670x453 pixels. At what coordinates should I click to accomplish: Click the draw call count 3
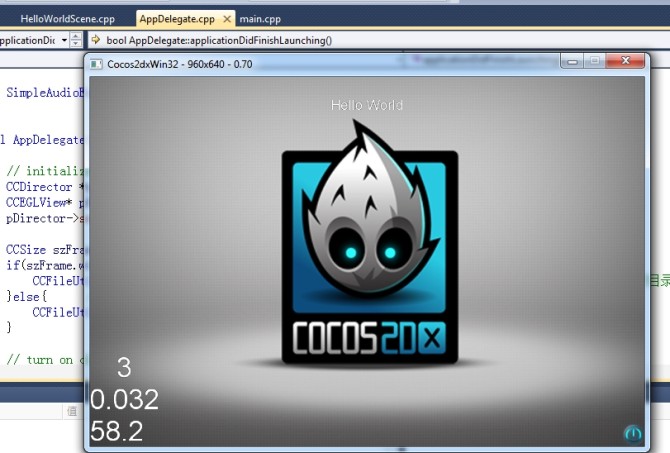pyautogui.click(x=124, y=368)
